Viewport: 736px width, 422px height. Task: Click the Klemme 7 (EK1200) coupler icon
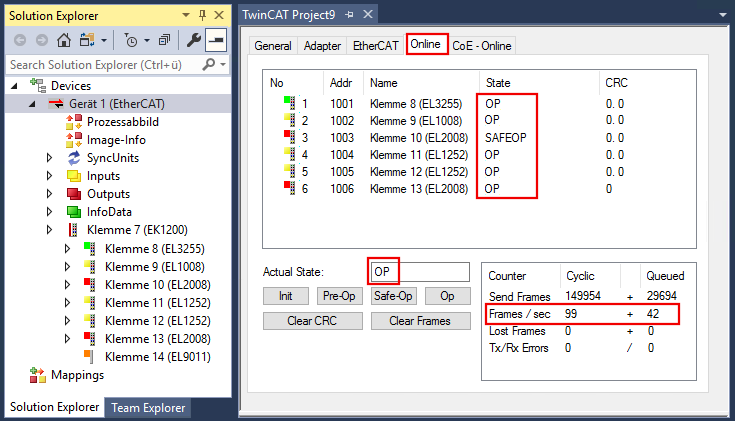coord(73,230)
